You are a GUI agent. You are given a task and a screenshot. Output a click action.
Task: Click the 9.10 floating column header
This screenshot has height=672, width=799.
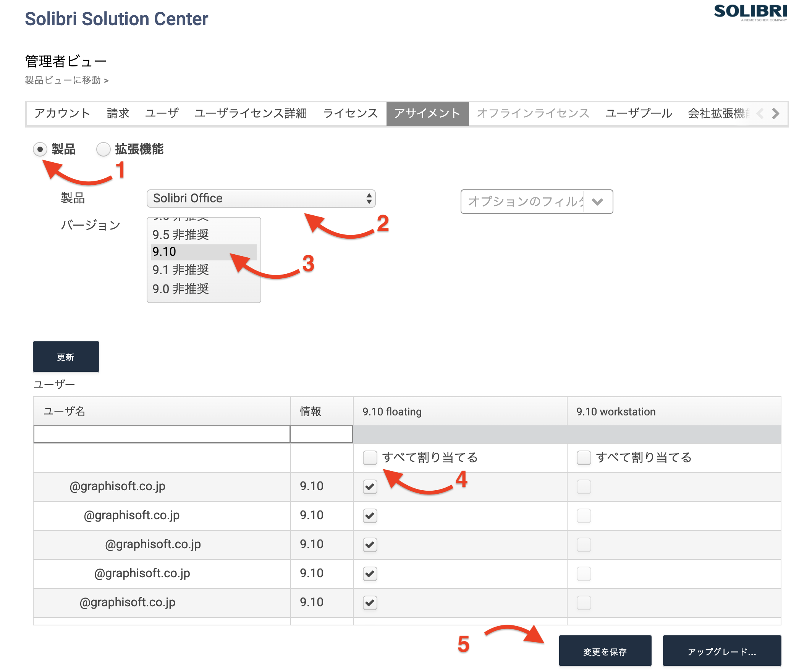click(x=460, y=412)
